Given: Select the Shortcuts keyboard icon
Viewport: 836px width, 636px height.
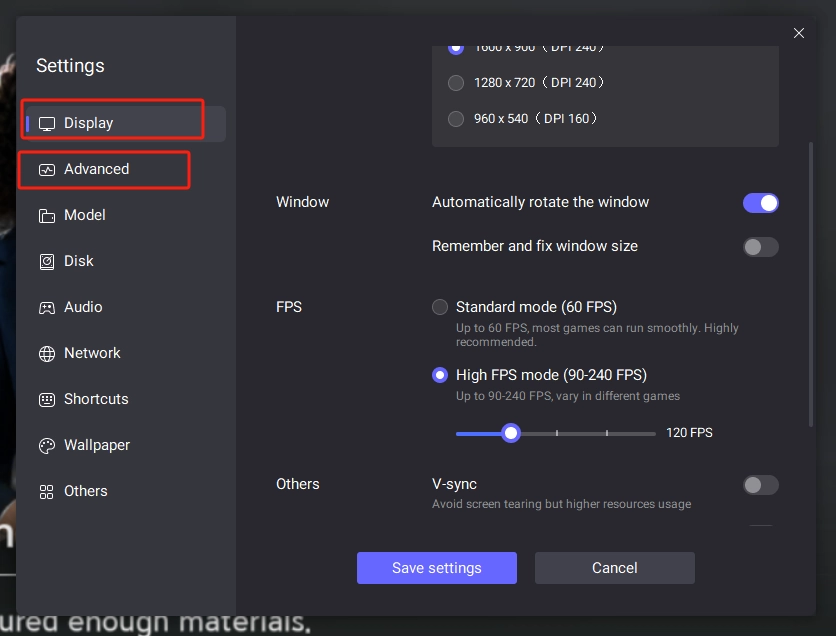Looking at the screenshot, I should pos(48,399).
